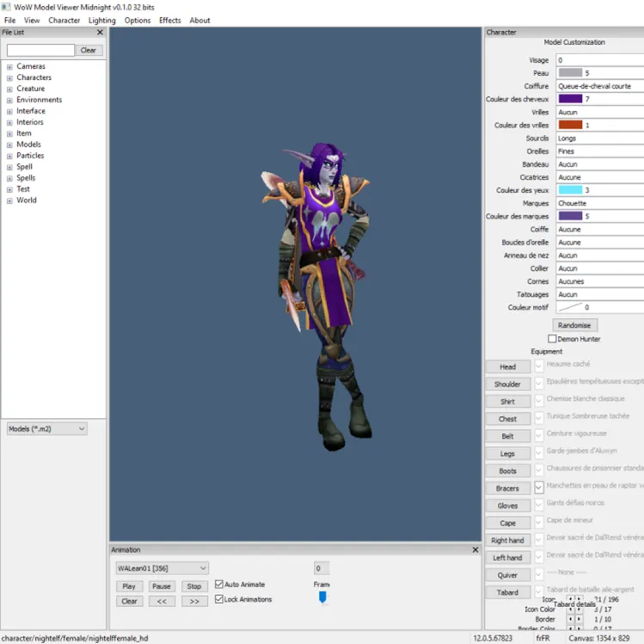Click the Couleur des vrilles orange swatch
The image size is (644, 644).
pos(570,125)
